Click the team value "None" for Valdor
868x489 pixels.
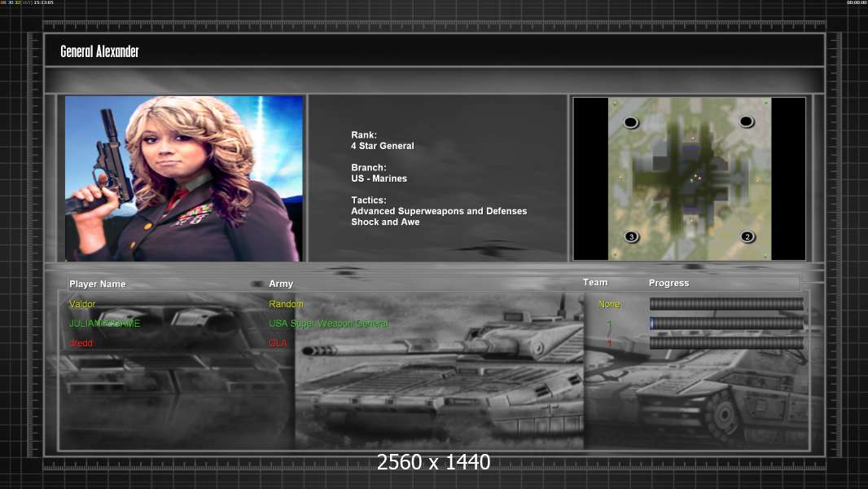tap(609, 304)
